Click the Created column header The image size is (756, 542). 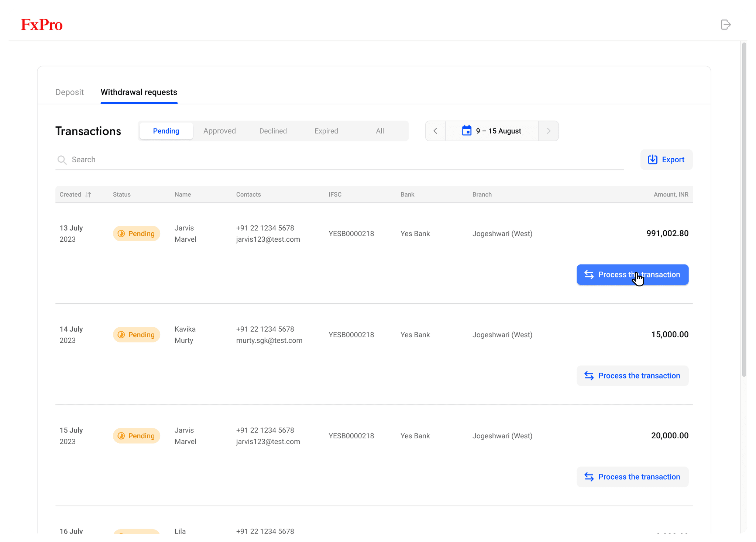(70, 194)
